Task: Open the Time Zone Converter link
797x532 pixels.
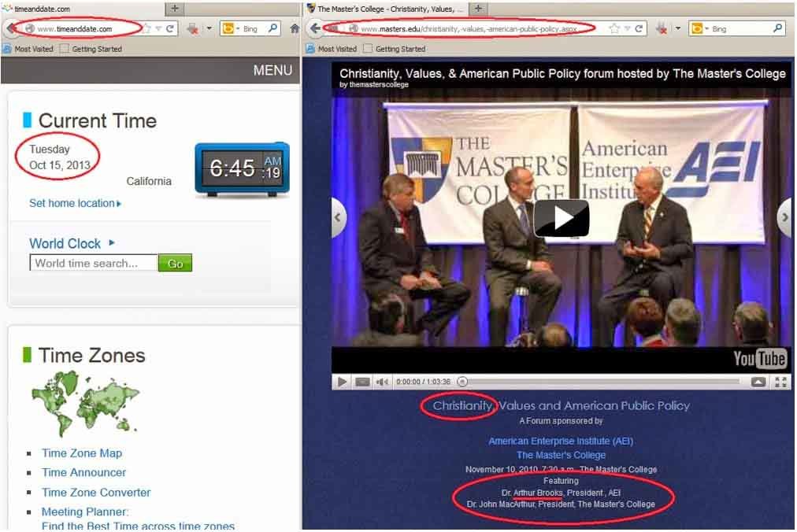Action: click(x=96, y=493)
